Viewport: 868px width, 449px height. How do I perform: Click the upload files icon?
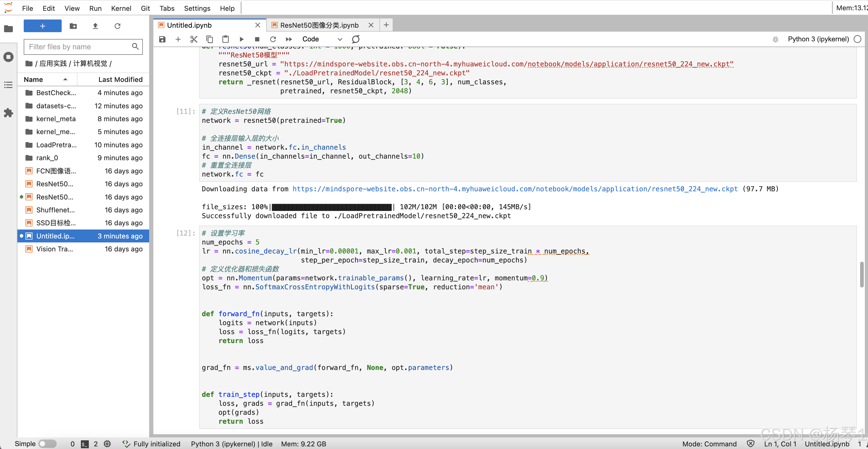tap(95, 26)
